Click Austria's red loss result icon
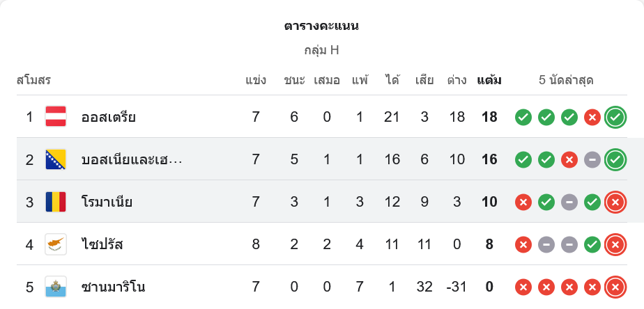Viewport: 644px width, 309px height. pyautogui.click(x=592, y=117)
